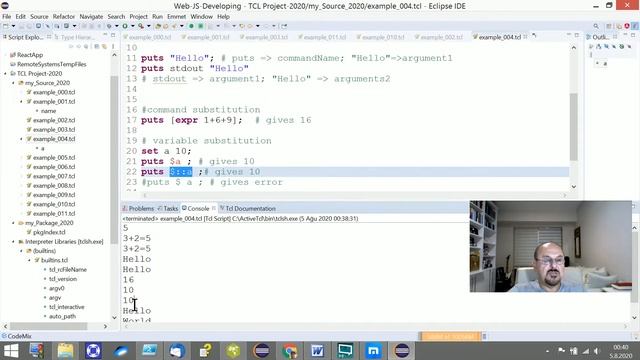Open the File menu
This screenshot has height=360, width=640.
tap(7, 17)
